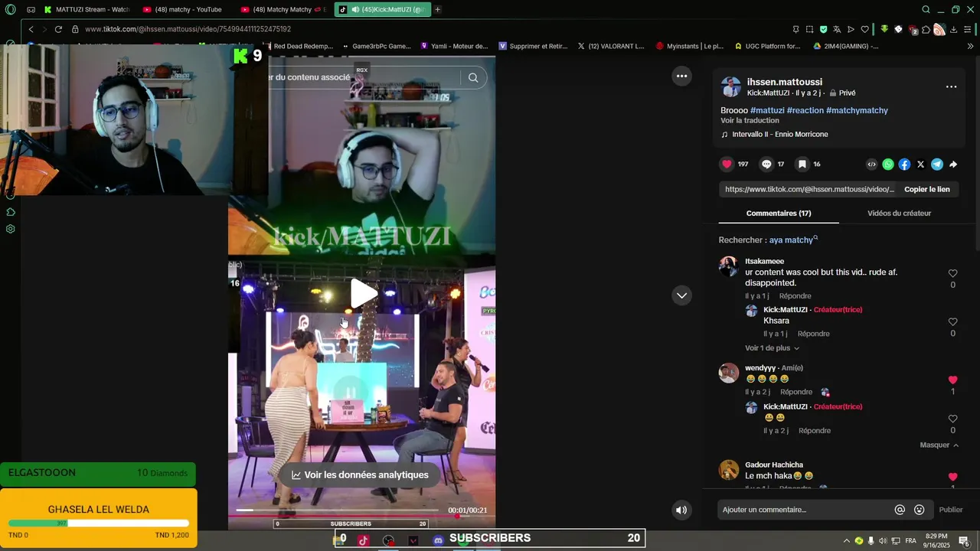Collapse replies with "Masquer"
Screen dimensions: 980x551
tap(939, 445)
